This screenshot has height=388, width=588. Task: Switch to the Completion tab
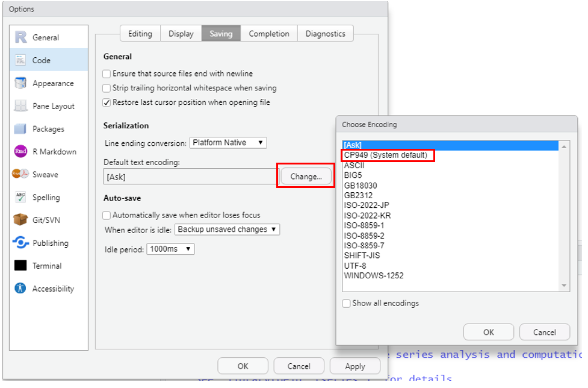[x=269, y=34]
